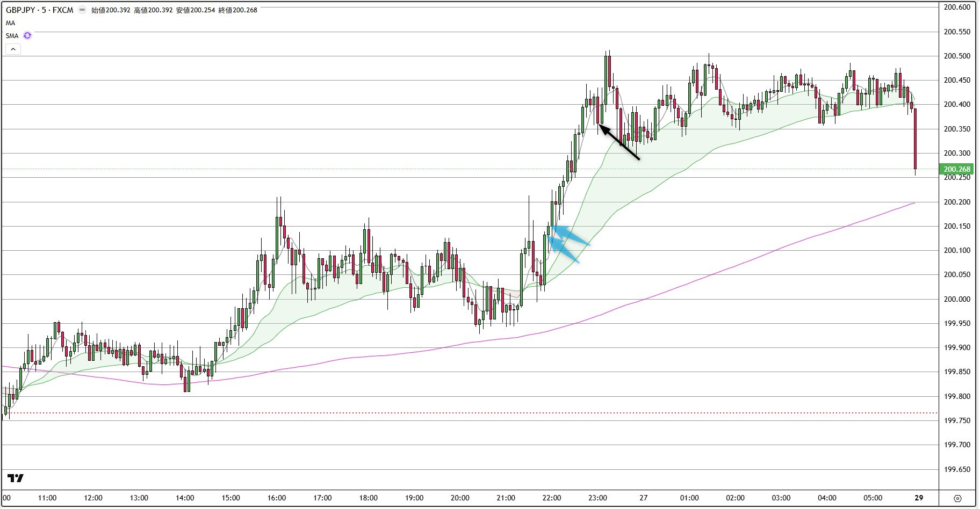
Task: Click the 200.500 price axis label
Action: 957,56
